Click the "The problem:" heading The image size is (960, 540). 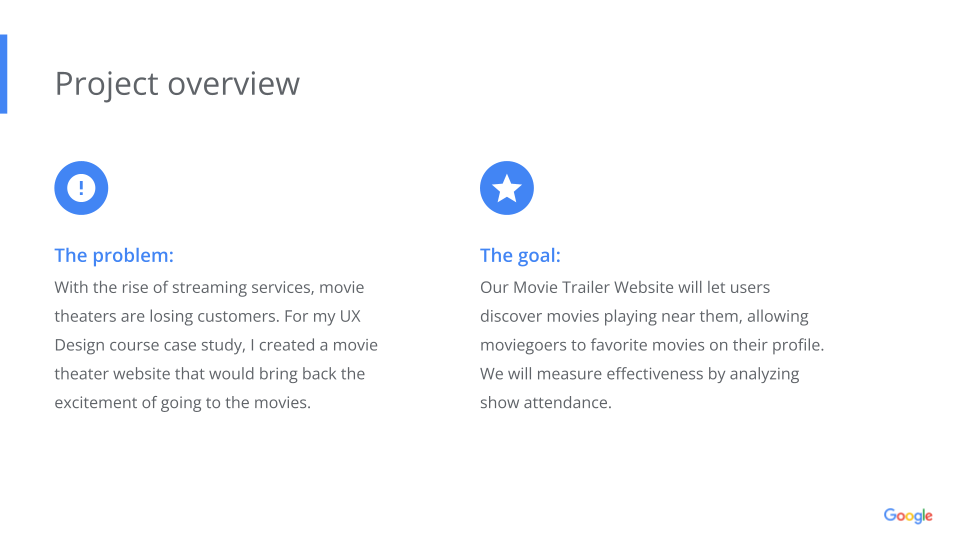pos(114,256)
